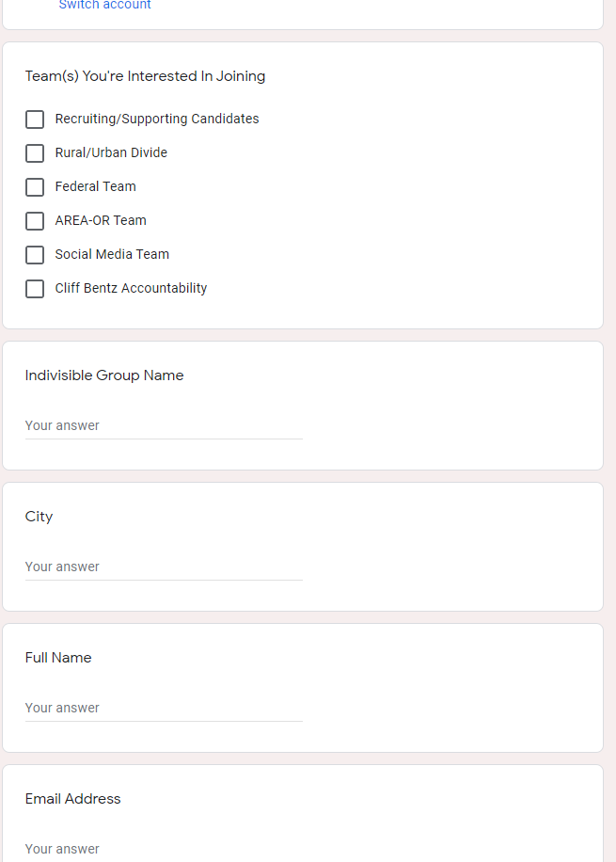Screen dimensions: 616x862
Task: Click the 'Full Name' question title
Action: (x=58, y=658)
